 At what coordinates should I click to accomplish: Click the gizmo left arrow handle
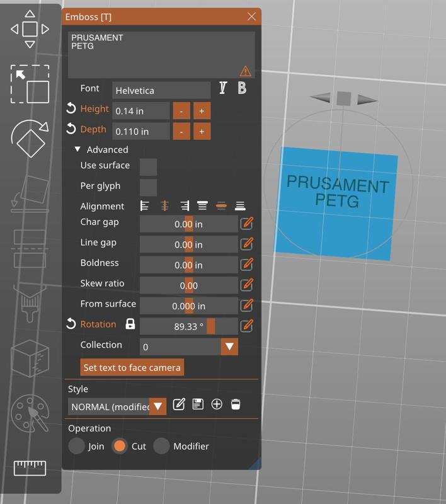pyautogui.click(x=321, y=98)
